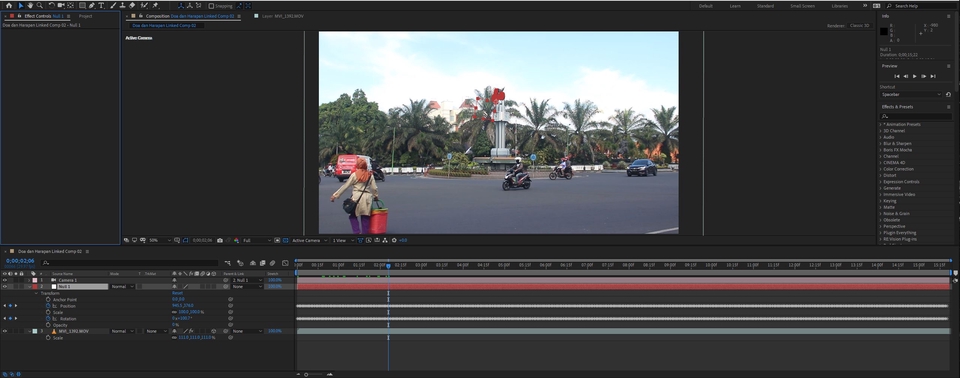Screen dimensions: 960x378
Task: Expand the Color Correction effects category
Action: click(x=881, y=169)
